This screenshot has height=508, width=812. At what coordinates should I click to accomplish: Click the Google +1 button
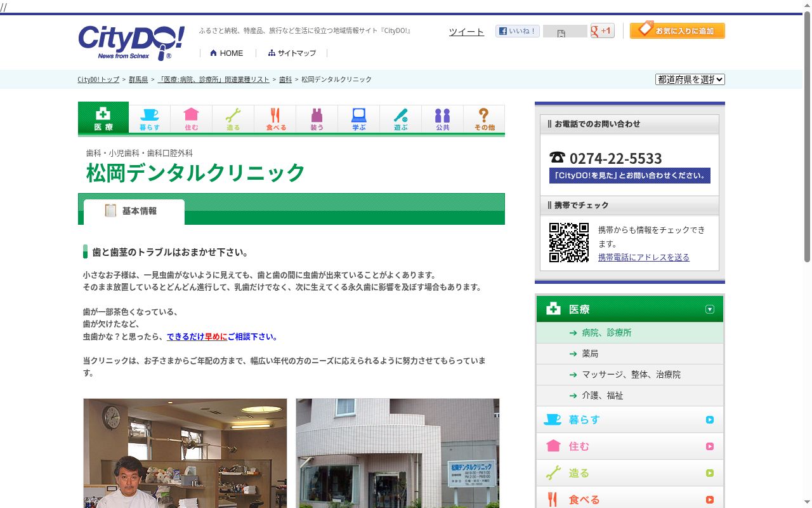click(603, 30)
